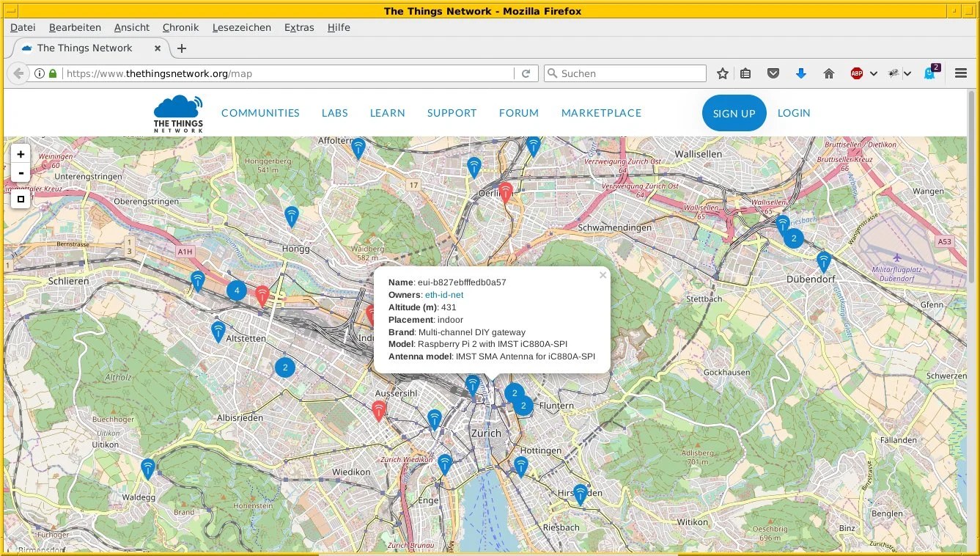
Task: Open downloads via the blue arrow icon
Action: coord(800,73)
